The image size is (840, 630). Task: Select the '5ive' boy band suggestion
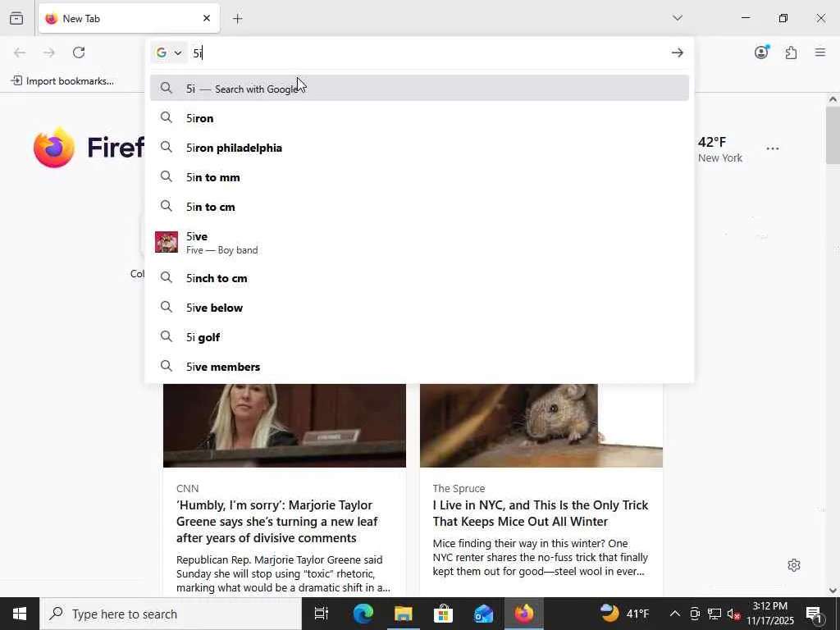click(419, 242)
